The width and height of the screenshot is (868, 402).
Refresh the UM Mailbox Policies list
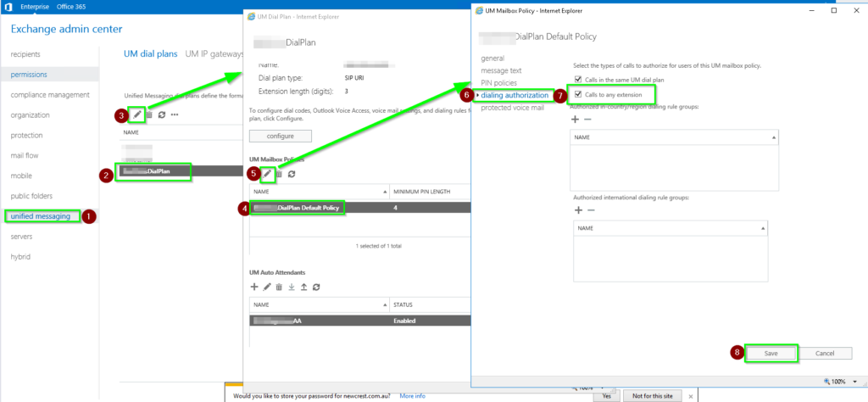(x=292, y=174)
